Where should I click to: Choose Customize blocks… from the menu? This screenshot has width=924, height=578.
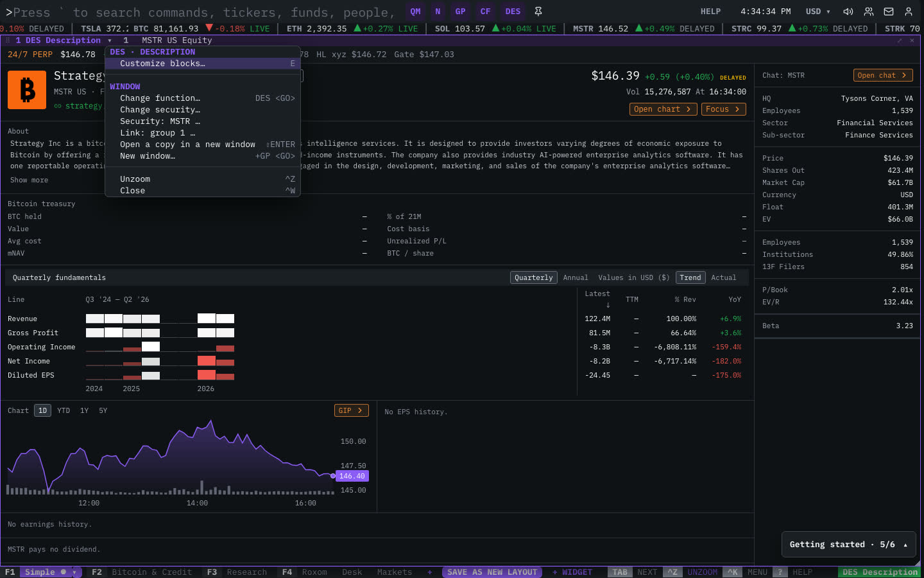203,64
